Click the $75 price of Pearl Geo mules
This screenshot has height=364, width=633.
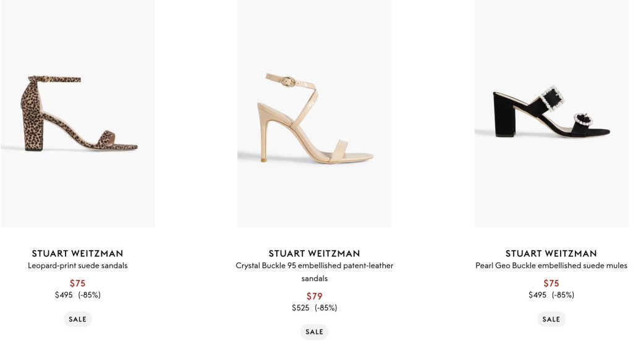(x=551, y=284)
